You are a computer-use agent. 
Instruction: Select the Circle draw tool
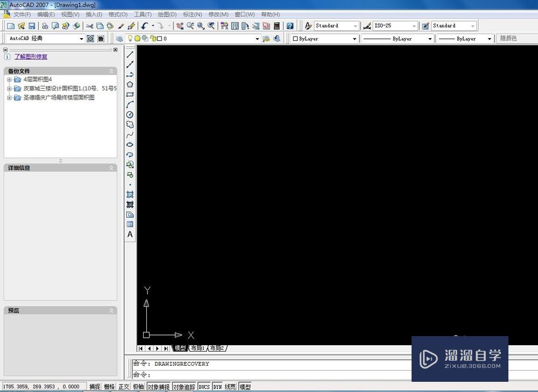pos(130,115)
